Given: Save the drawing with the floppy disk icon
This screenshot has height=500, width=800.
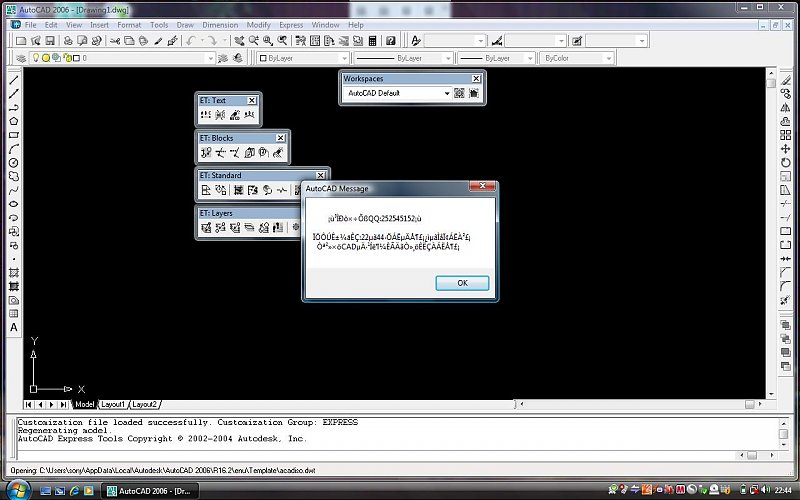Looking at the screenshot, I should pos(49,40).
